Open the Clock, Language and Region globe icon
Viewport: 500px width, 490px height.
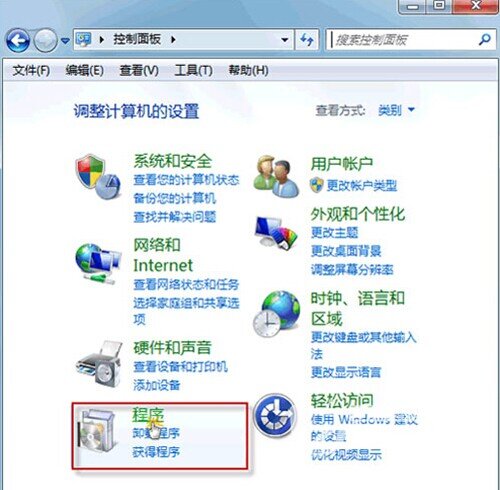[x=276, y=313]
